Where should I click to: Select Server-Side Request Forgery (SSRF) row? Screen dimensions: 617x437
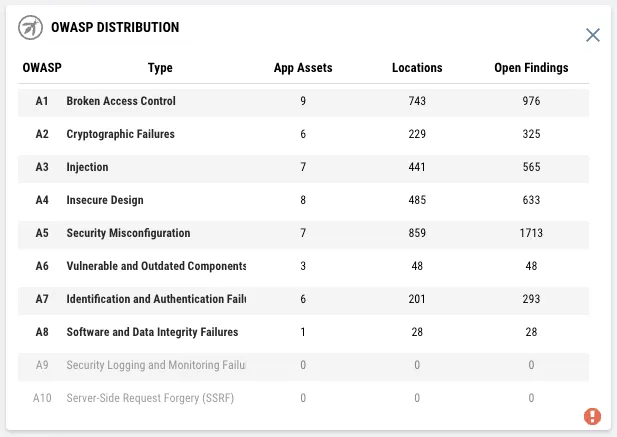(303, 400)
